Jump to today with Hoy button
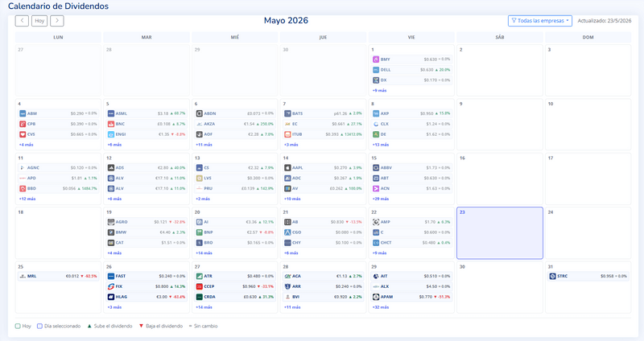 tap(39, 21)
